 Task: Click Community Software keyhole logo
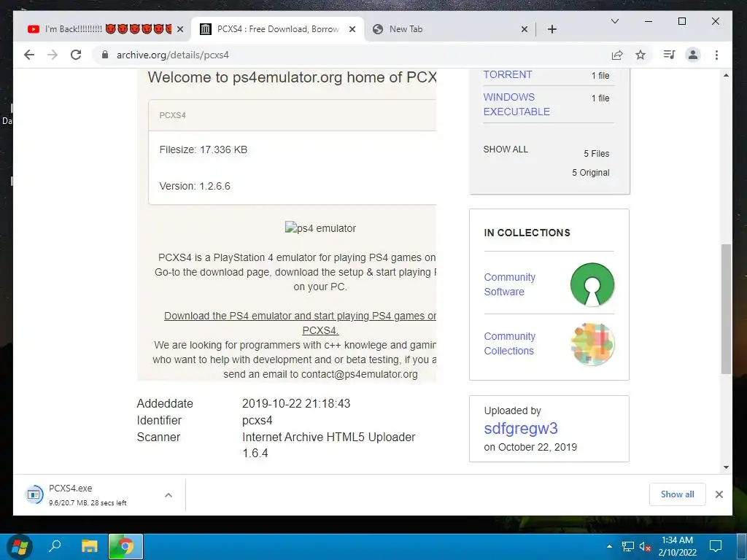click(x=592, y=284)
